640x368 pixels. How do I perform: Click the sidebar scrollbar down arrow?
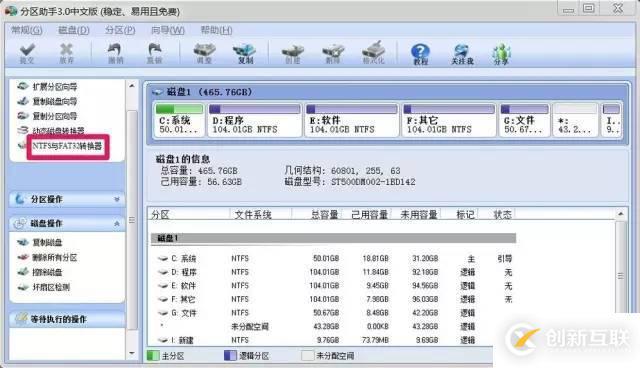pyautogui.click(x=132, y=353)
